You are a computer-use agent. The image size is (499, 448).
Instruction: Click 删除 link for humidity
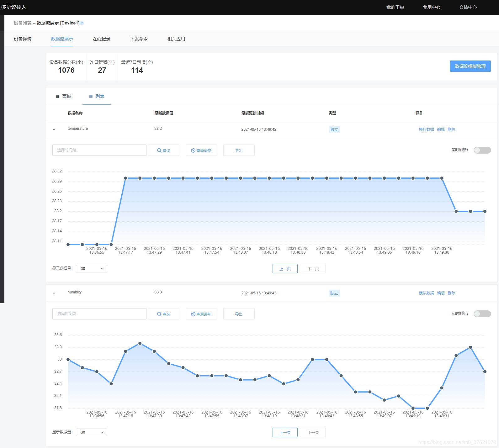tap(452, 293)
